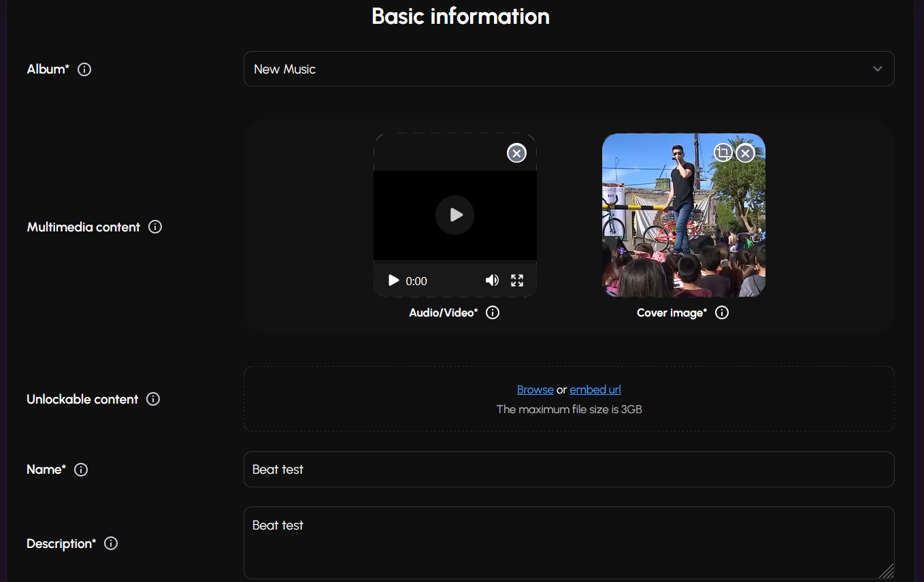Image resolution: width=924 pixels, height=582 pixels.
Task: Crop the cover image
Action: point(723,153)
